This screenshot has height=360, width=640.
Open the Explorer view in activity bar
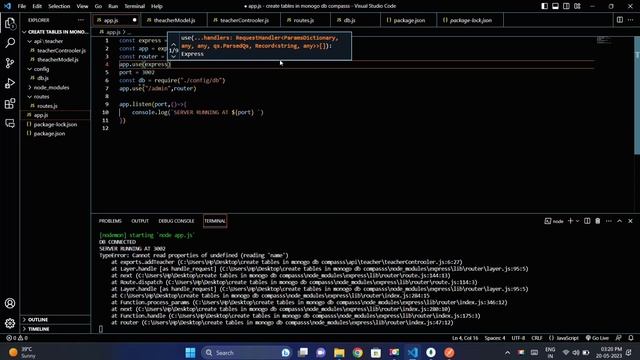tap(10, 23)
